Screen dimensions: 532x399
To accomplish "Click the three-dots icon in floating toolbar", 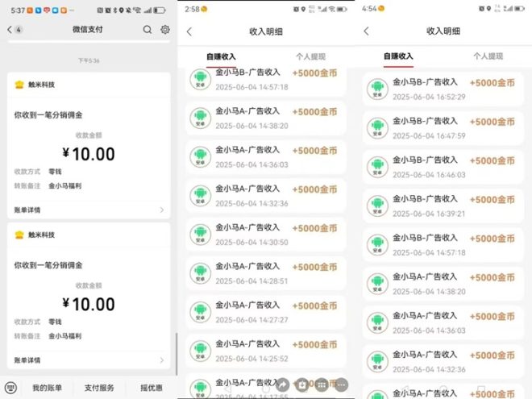I will (340, 385).
